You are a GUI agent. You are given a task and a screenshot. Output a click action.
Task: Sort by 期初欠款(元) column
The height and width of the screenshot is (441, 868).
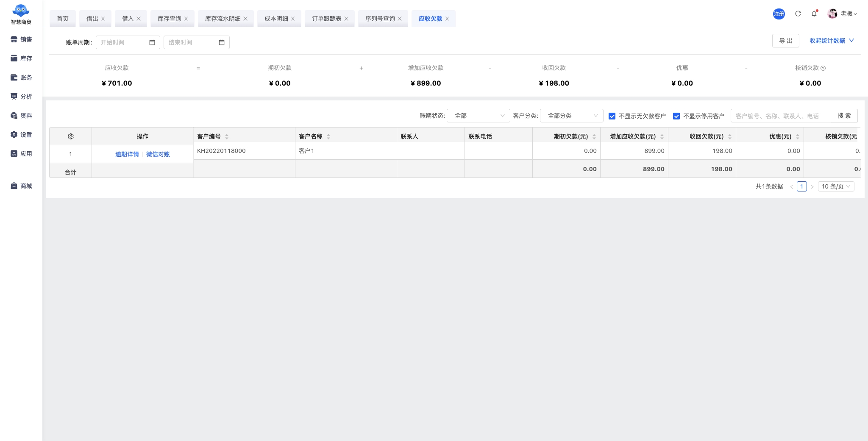click(594, 136)
